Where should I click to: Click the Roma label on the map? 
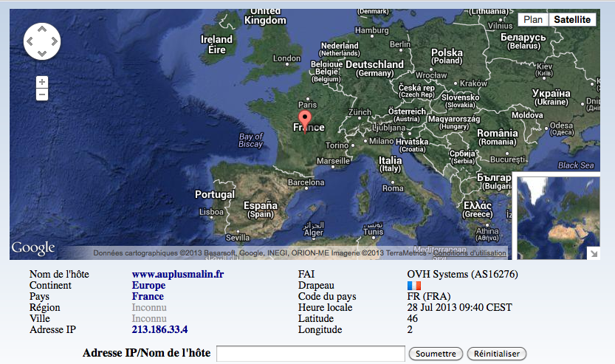tap(393, 188)
